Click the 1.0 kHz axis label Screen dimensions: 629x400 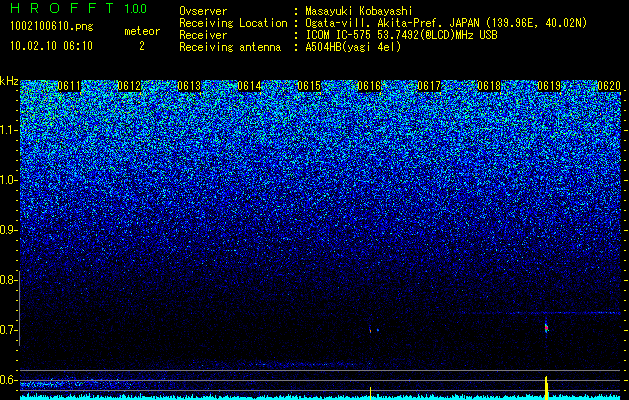coord(8,180)
